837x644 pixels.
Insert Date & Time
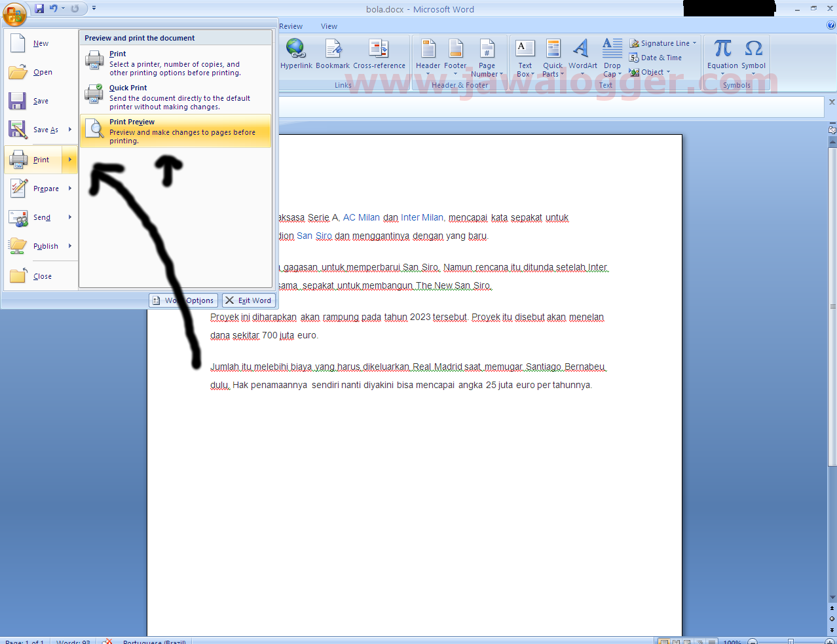coord(657,58)
